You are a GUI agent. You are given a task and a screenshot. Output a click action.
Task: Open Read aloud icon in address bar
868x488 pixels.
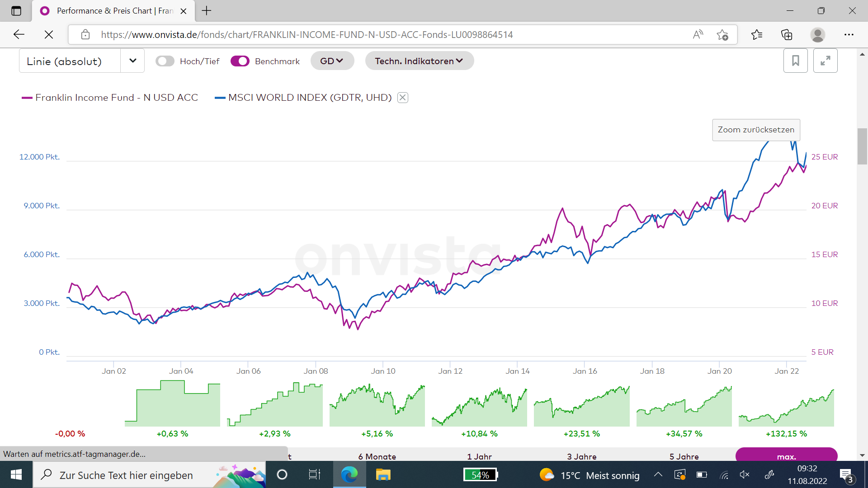(x=698, y=35)
